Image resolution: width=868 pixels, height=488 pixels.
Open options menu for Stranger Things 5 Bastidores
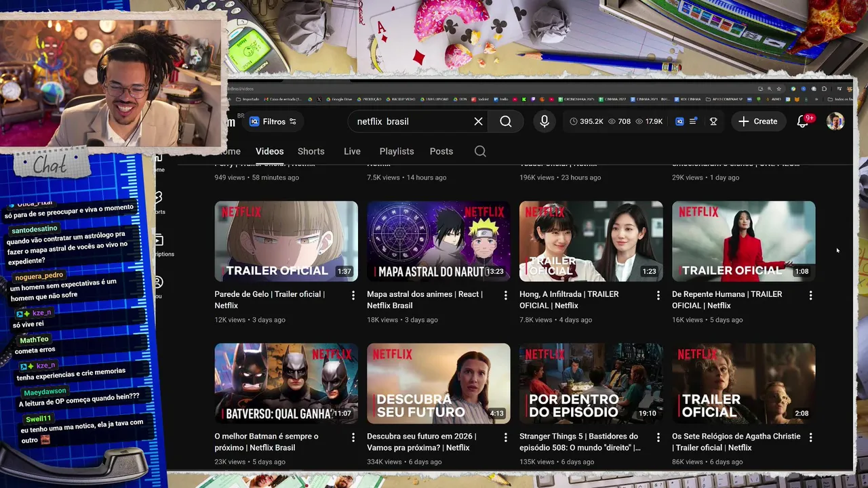point(658,438)
